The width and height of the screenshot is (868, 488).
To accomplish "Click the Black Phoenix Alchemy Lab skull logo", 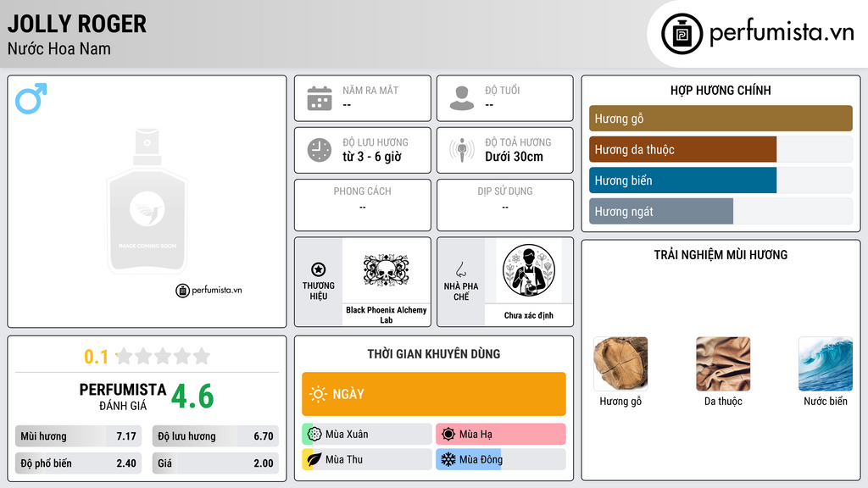I will coord(386,270).
